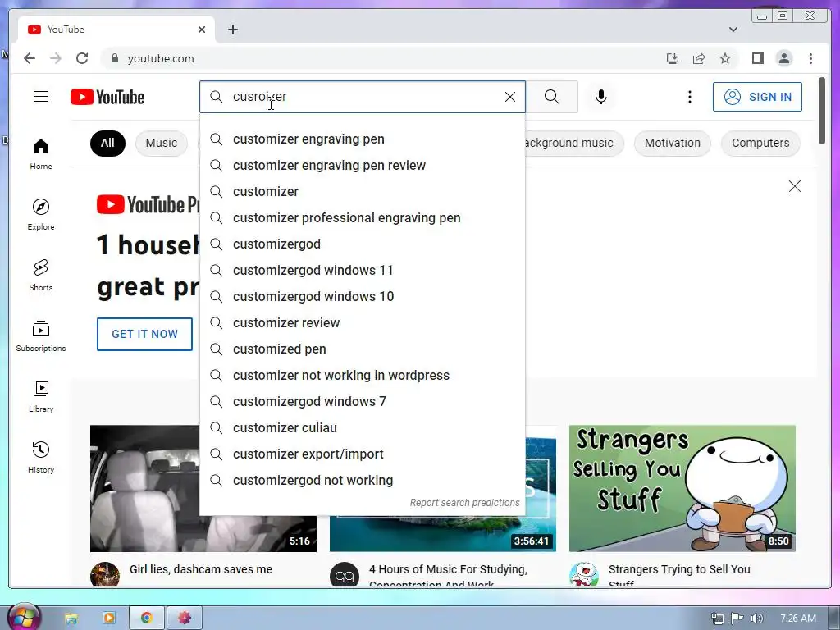840x630 pixels.
Task: Toggle the browser side panel
Action: pos(757,58)
